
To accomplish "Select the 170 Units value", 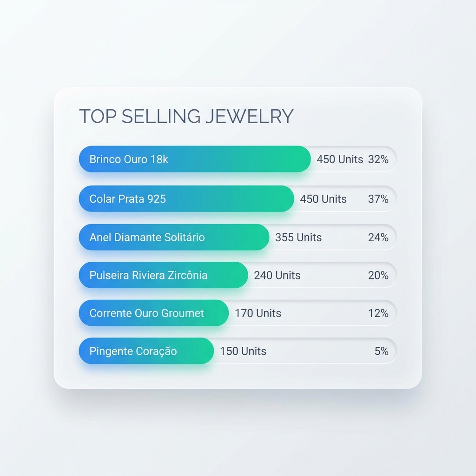I will pos(258,313).
